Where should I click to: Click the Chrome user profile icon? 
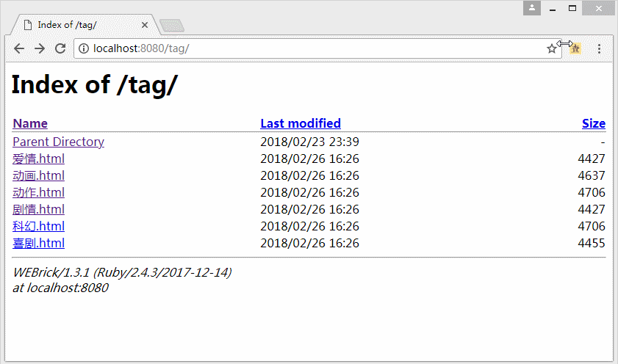[532, 8]
